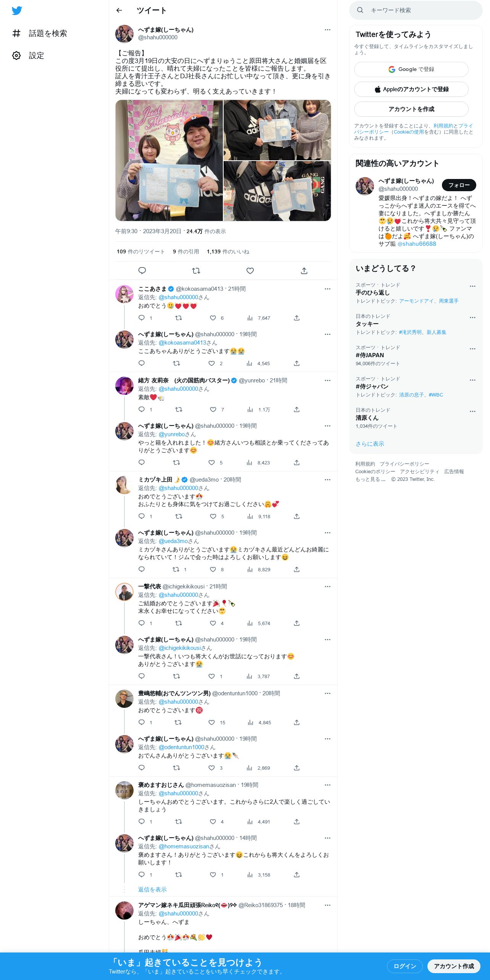Open more options for 手のひら返し trend

point(472,286)
